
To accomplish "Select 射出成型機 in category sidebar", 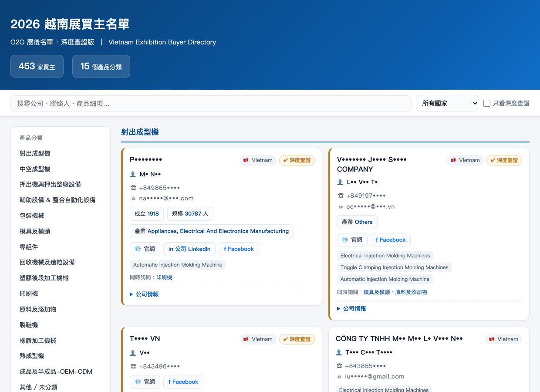I will click(35, 153).
